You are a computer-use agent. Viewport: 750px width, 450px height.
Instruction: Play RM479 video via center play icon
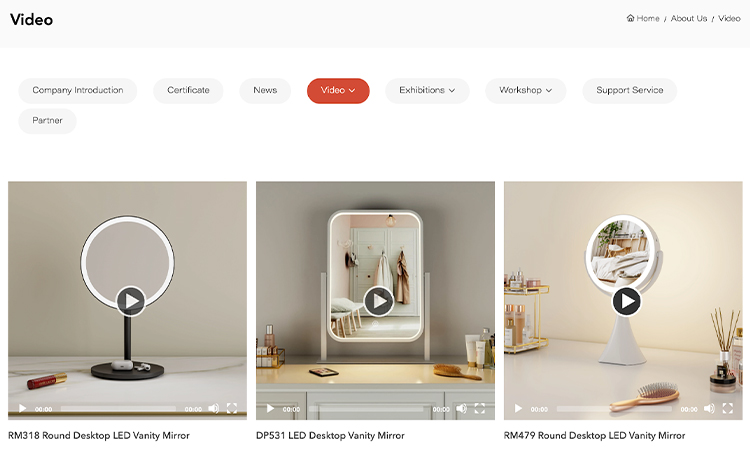[x=626, y=301]
